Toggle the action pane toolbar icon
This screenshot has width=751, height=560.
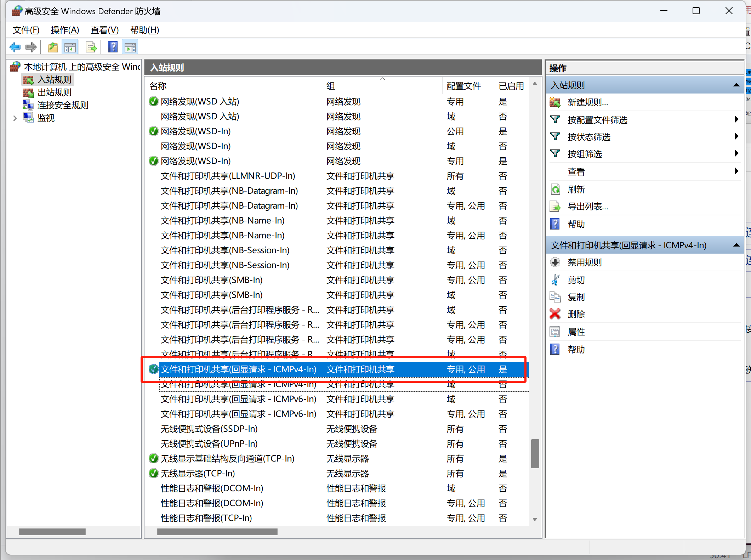130,47
